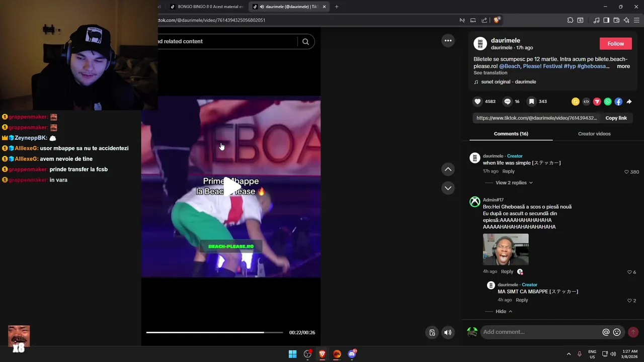Open the three-dot more menu on video

(x=448, y=41)
